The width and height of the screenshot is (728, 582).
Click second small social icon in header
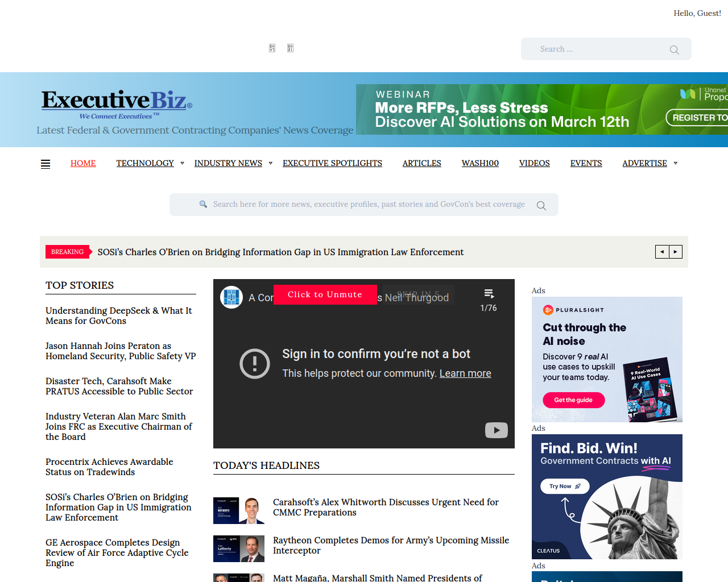pyautogui.click(x=290, y=48)
